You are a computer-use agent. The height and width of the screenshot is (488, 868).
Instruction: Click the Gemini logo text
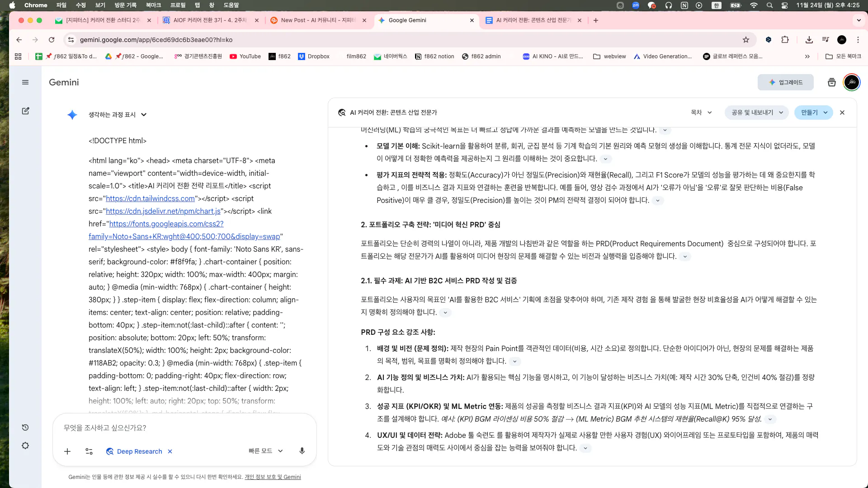coord(64,82)
